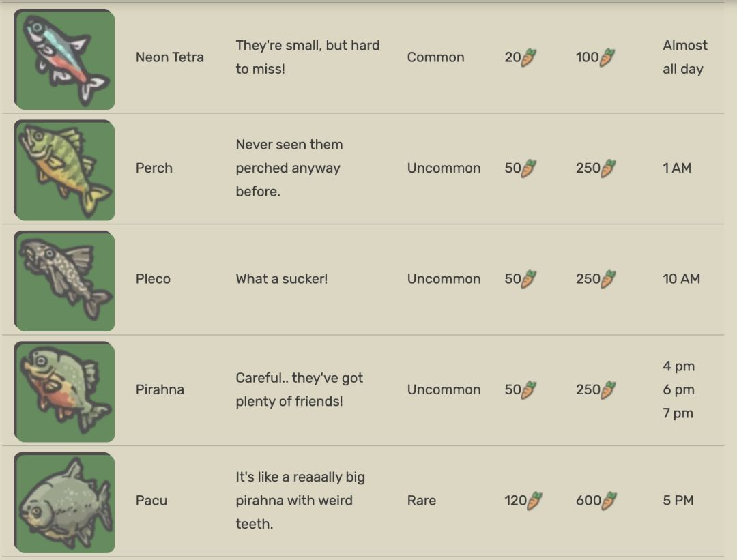Click the Pleco name label

coord(153,279)
